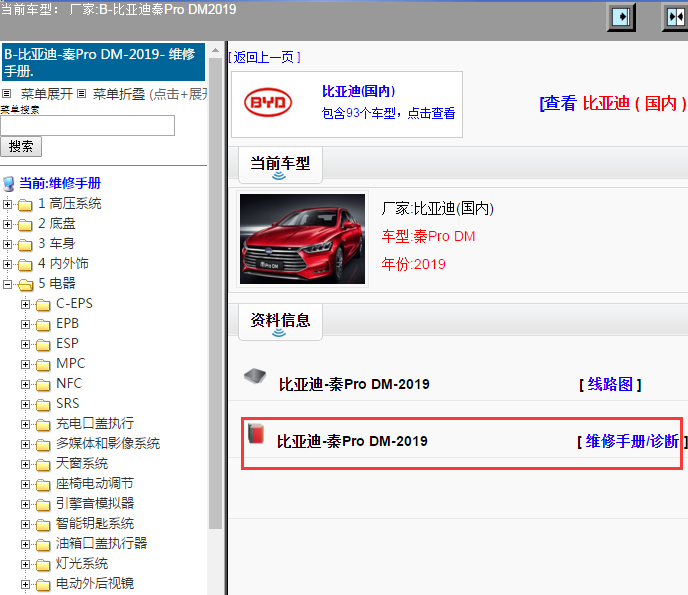688x595 pixels.
Task: Click the 菜单搜索 input field
Action: point(88,125)
